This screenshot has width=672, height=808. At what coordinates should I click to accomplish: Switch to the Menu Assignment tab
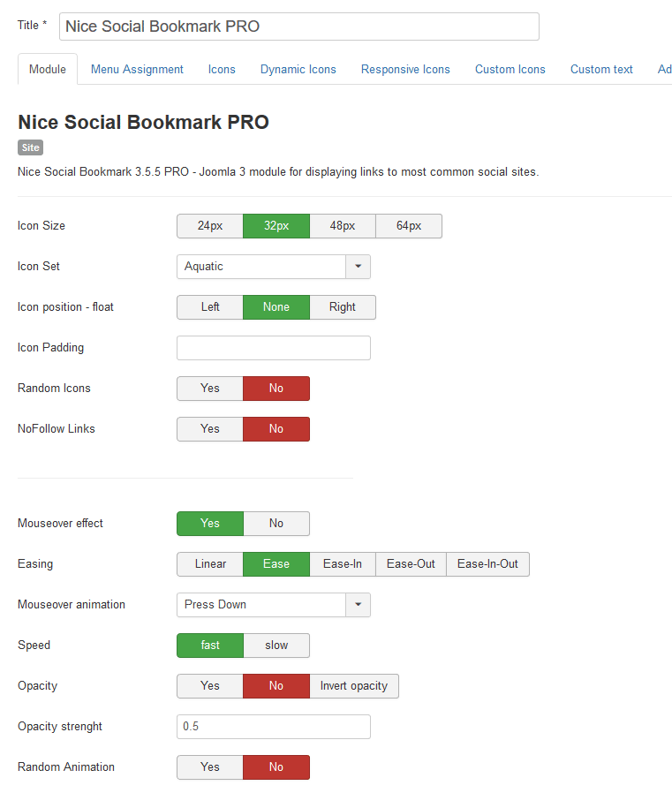[137, 70]
